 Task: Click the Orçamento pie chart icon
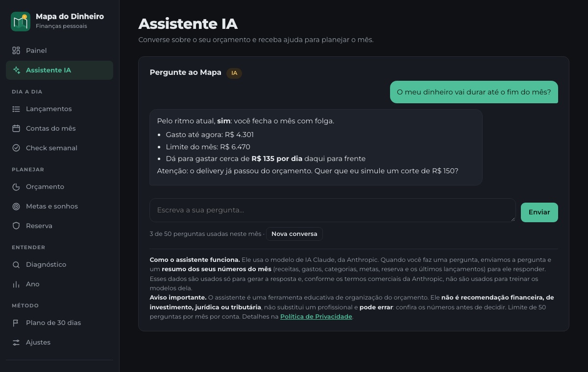click(x=16, y=186)
